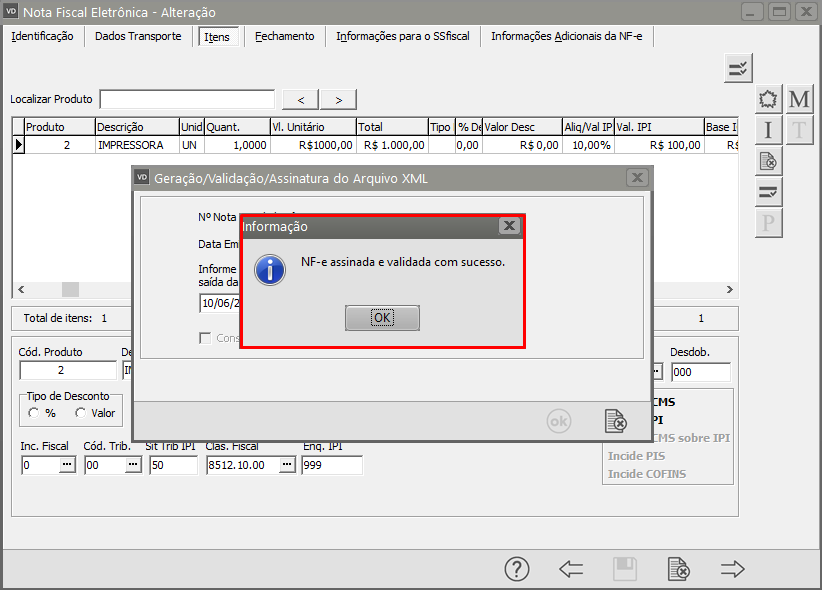Viewport: 822px width, 590px height.
Task: Select the % discount type radio button
Action: pyautogui.click(x=34, y=413)
